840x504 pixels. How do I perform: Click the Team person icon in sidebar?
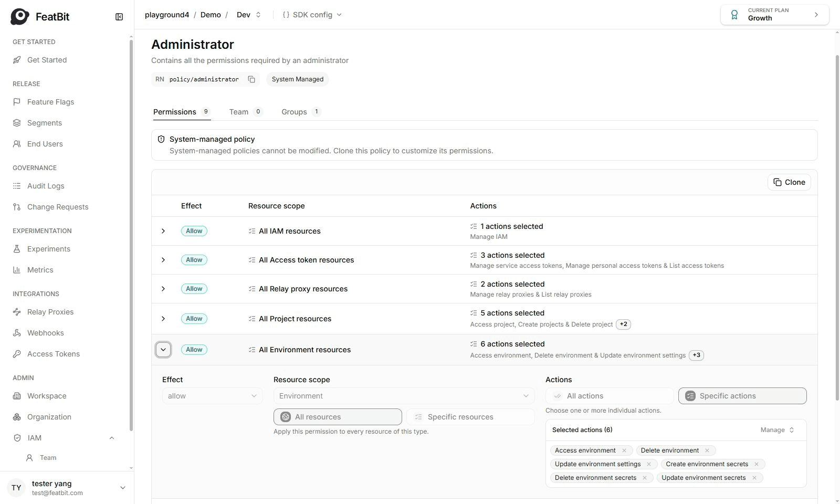[x=30, y=458]
